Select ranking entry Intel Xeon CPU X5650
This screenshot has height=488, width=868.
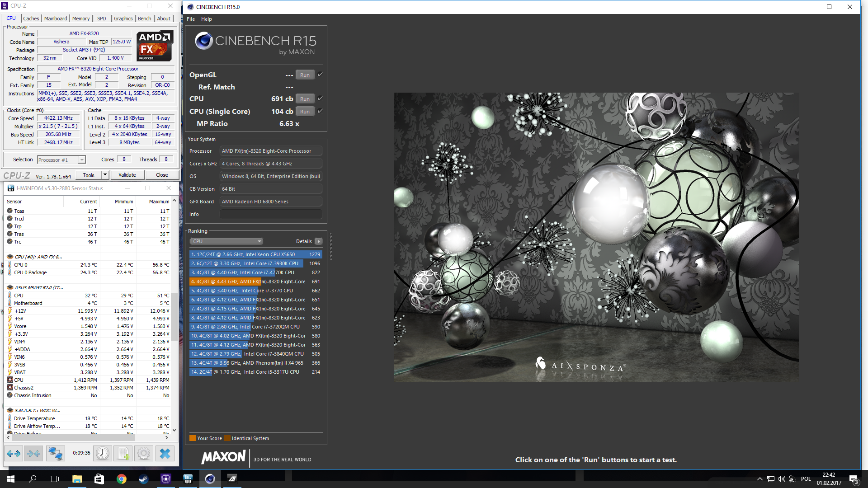(x=255, y=254)
